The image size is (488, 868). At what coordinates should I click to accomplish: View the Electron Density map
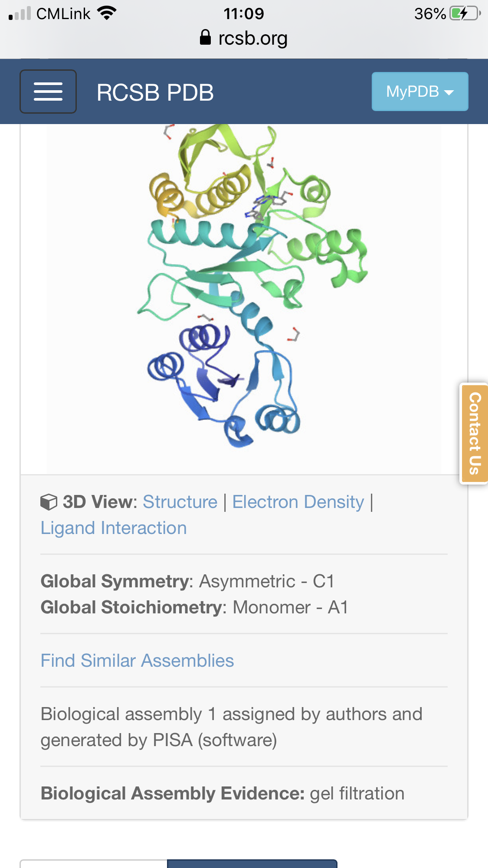pyautogui.click(x=298, y=501)
